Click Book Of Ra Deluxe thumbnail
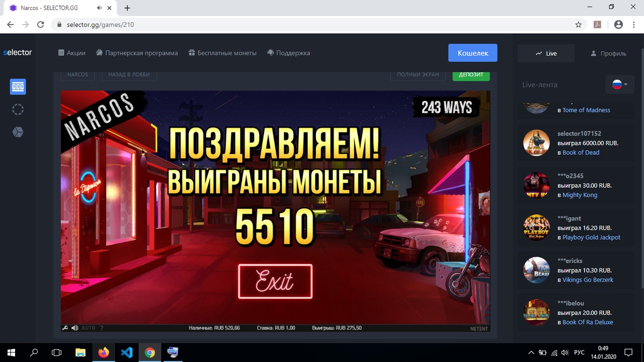Viewport: 644px width, 362px height. click(x=536, y=313)
